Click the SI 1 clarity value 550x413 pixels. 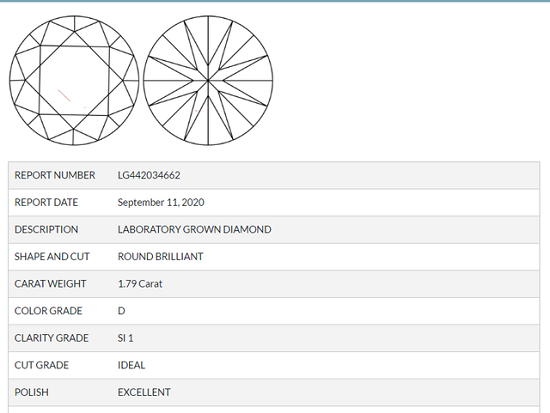point(125,338)
